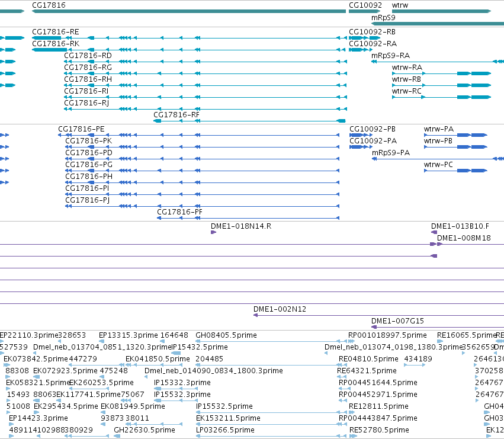Click the CG17816 gene label
This screenshot has width=504, height=439.
[x=49, y=5]
